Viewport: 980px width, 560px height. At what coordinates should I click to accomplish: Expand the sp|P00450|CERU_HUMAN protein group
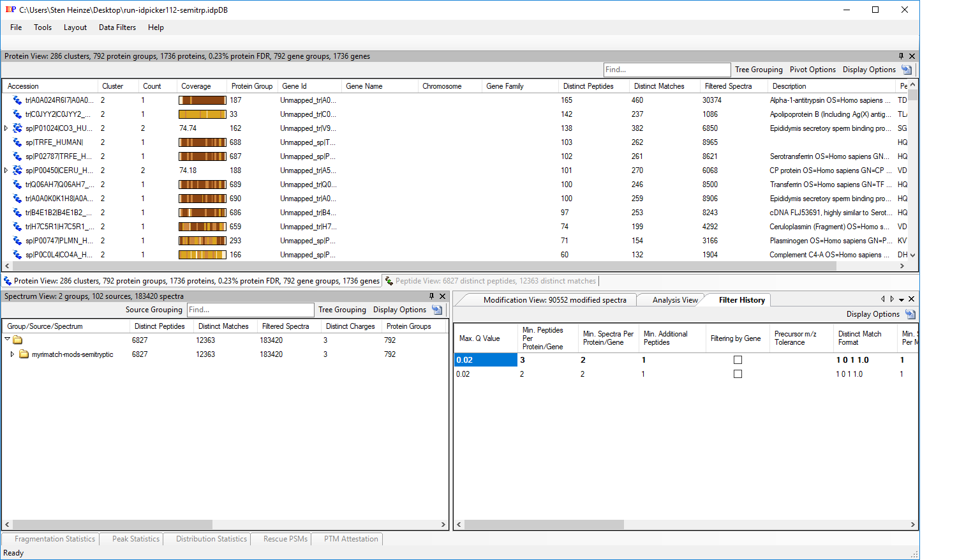(x=6, y=170)
